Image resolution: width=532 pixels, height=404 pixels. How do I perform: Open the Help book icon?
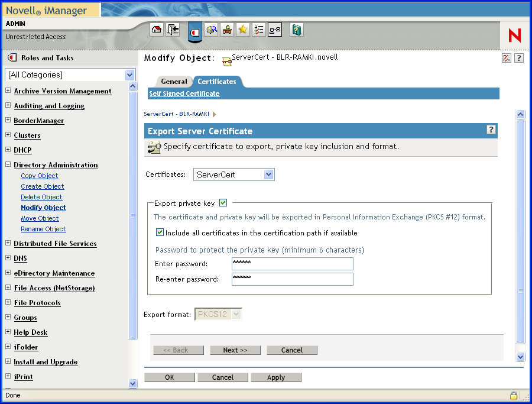(x=297, y=30)
